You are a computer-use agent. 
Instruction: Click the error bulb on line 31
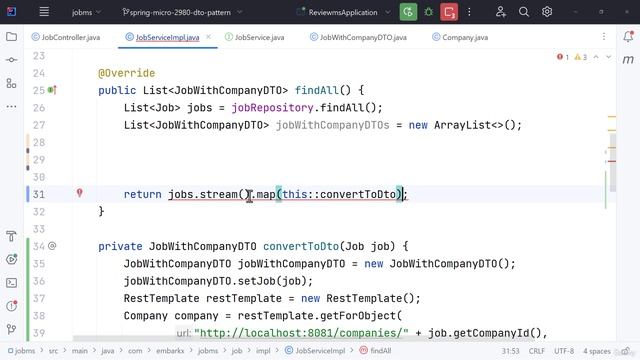click(x=80, y=193)
